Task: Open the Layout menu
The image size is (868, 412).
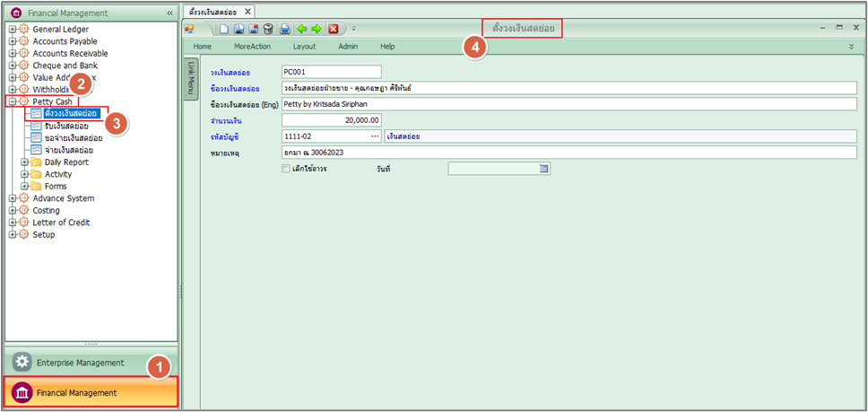Action: pos(304,46)
